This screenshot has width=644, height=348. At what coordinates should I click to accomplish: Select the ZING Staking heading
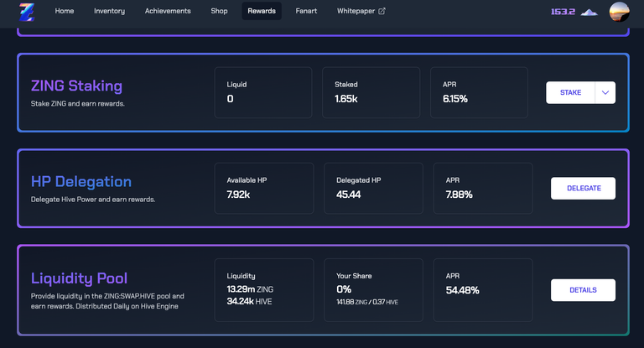pos(77,86)
